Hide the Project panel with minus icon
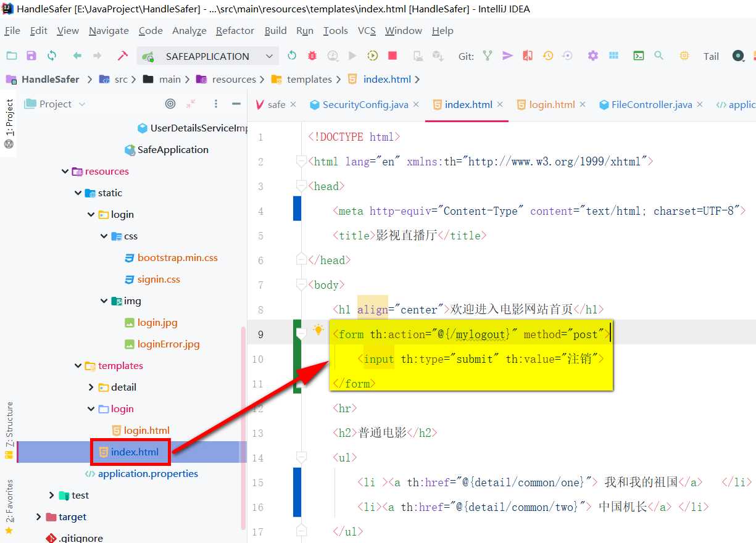Image resolution: width=756 pixels, height=543 pixels. pos(236,104)
